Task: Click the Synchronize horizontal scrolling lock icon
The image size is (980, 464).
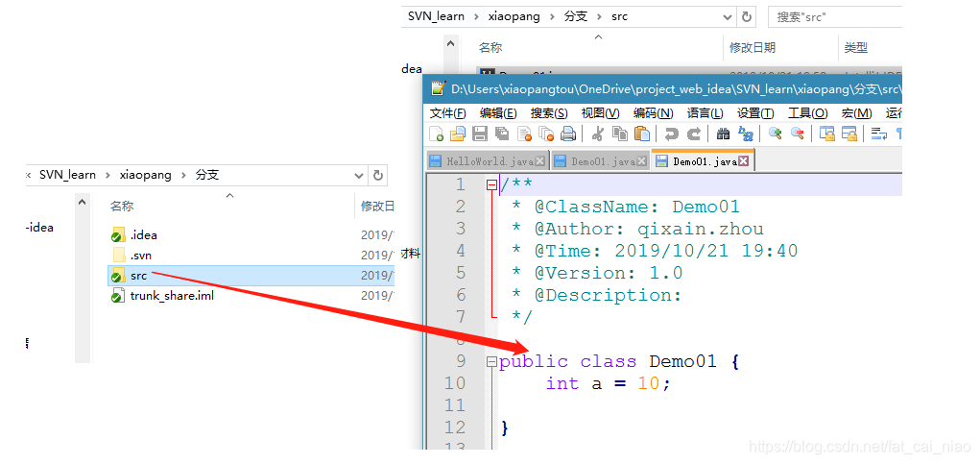Action: click(x=849, y=134)
